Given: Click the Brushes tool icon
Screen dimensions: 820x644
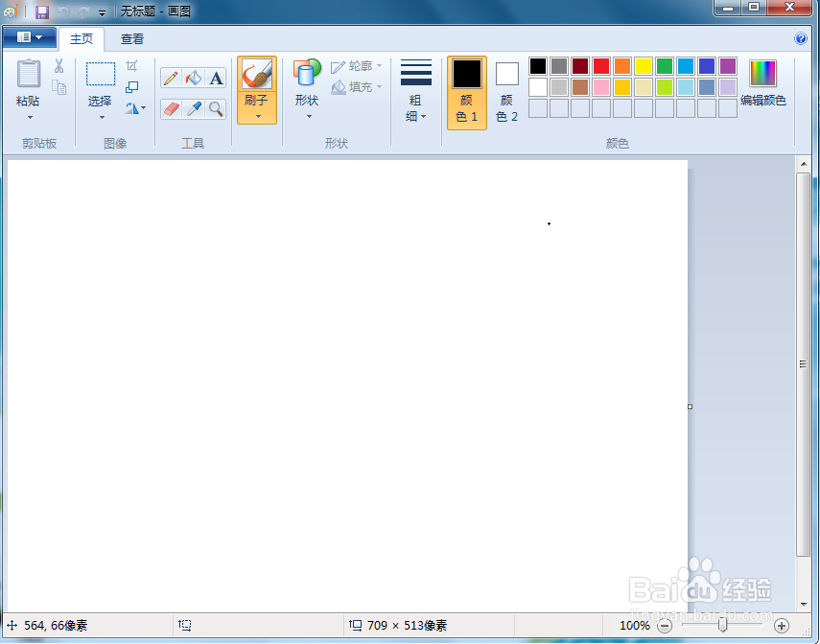Looking at the screenshot, I should pyautogui.click(x=257, y=74).
